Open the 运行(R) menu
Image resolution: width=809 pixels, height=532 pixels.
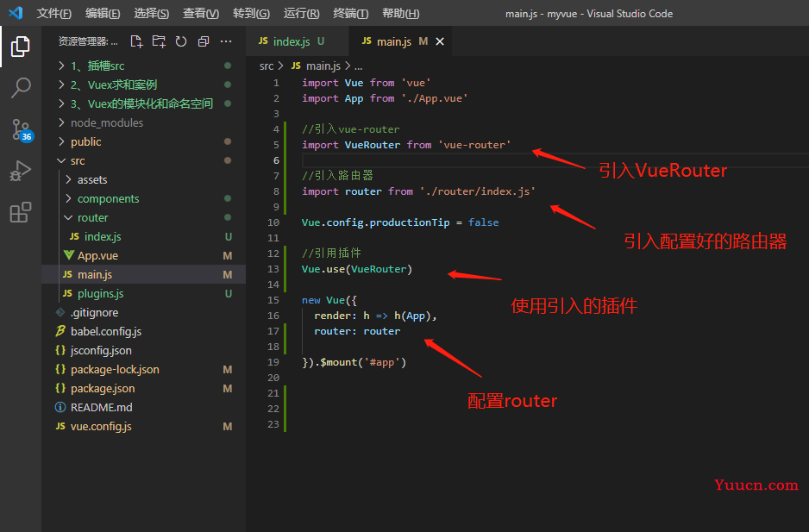pyautogui.click(x=301, y=14)
